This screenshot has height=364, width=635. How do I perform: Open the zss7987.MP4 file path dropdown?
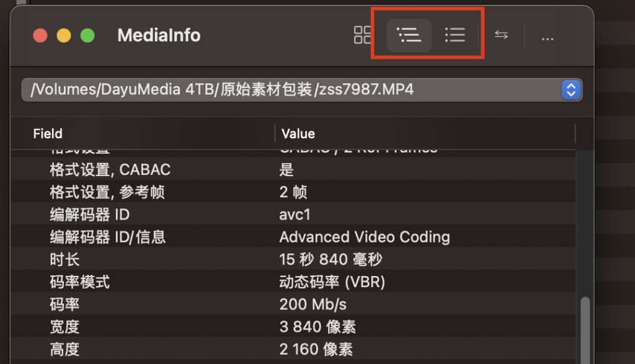[570, 90]
